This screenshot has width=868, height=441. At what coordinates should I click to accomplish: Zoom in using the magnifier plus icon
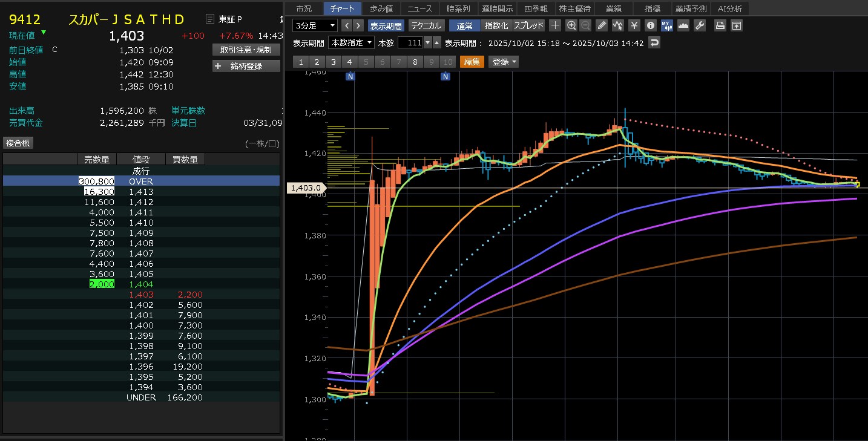571,25
